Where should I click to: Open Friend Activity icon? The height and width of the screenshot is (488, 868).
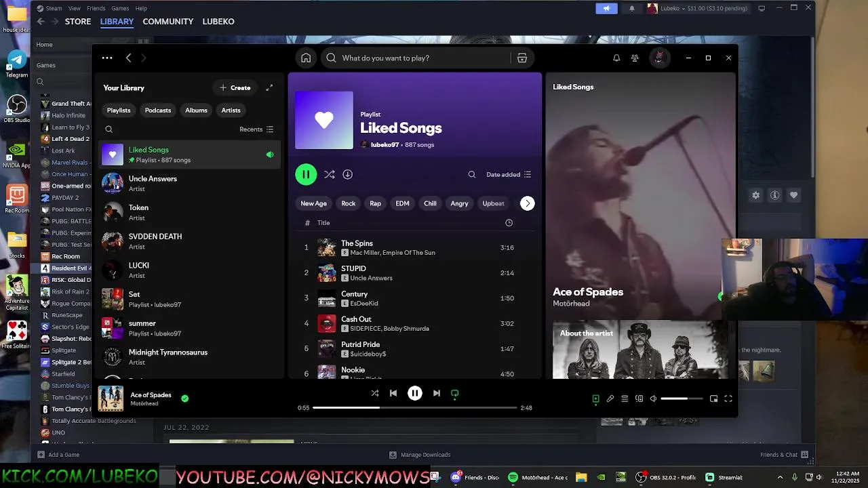point(635,58)
